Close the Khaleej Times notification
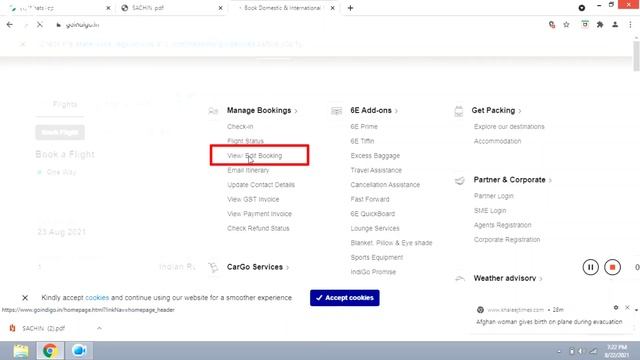The height and width of the screenshot is (360, 640). pos(627,308)
